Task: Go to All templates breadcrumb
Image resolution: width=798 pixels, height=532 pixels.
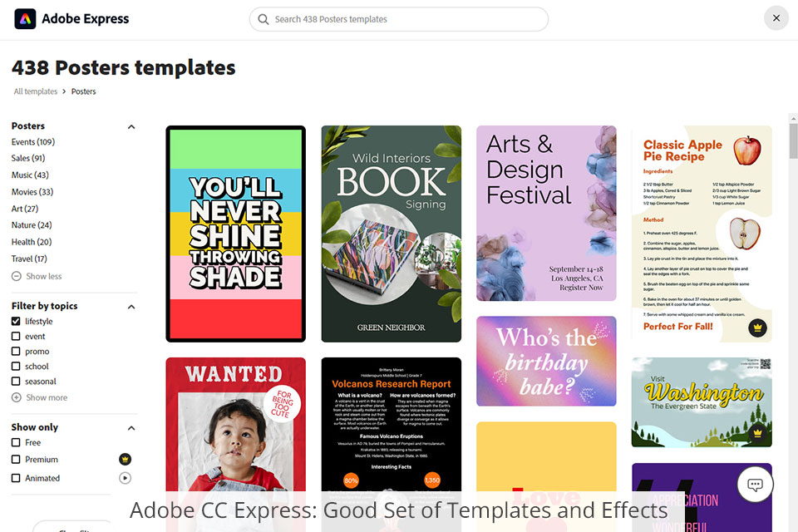Action: pyautogui.click(x=36, y=91)
